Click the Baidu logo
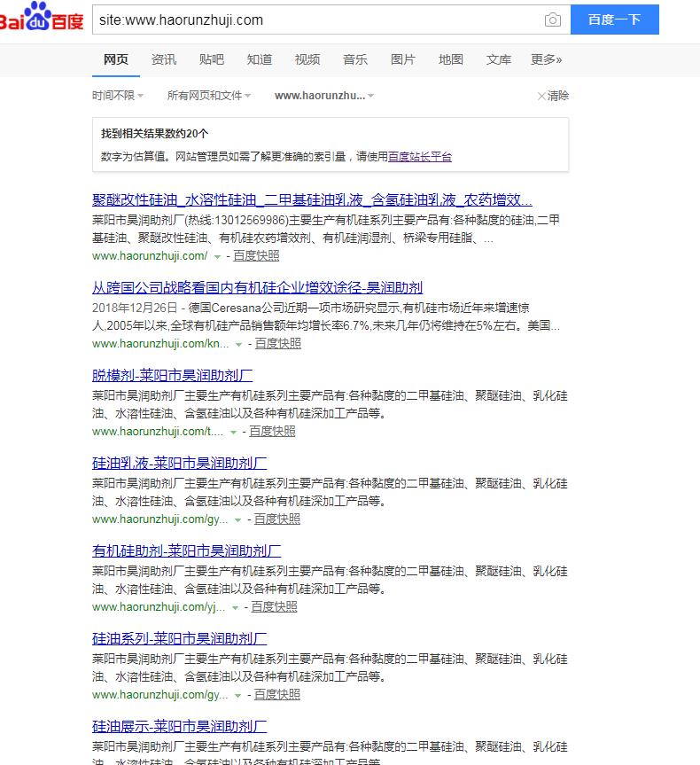700x765 pixels. [41, 18]
